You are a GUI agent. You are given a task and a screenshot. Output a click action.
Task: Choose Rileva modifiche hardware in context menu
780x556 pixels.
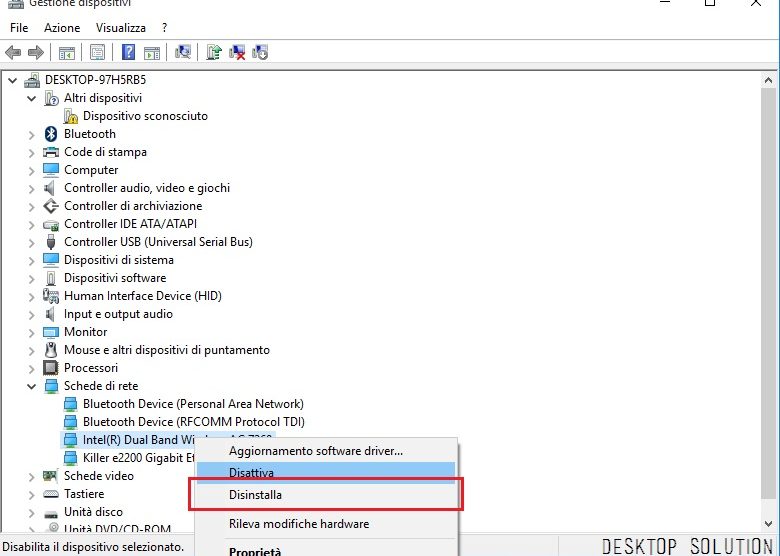click(x=326, y=524)
